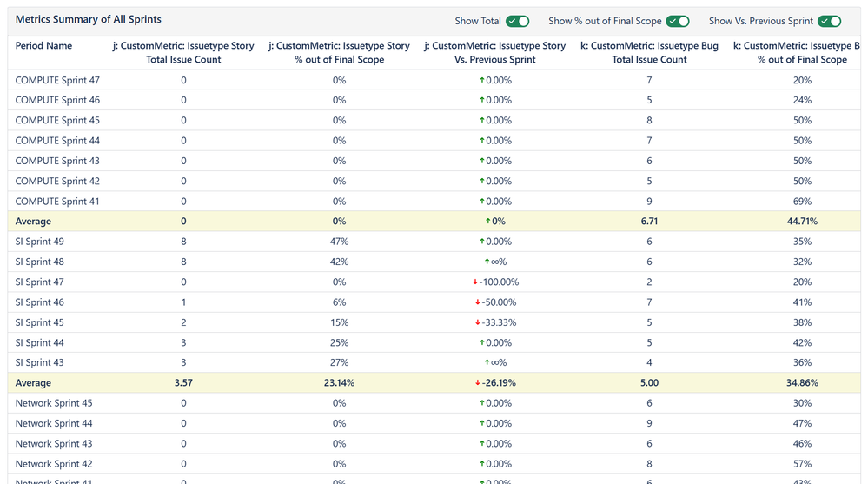
Task: Select Network Sprint 42 row name
Action: (54, 464)
